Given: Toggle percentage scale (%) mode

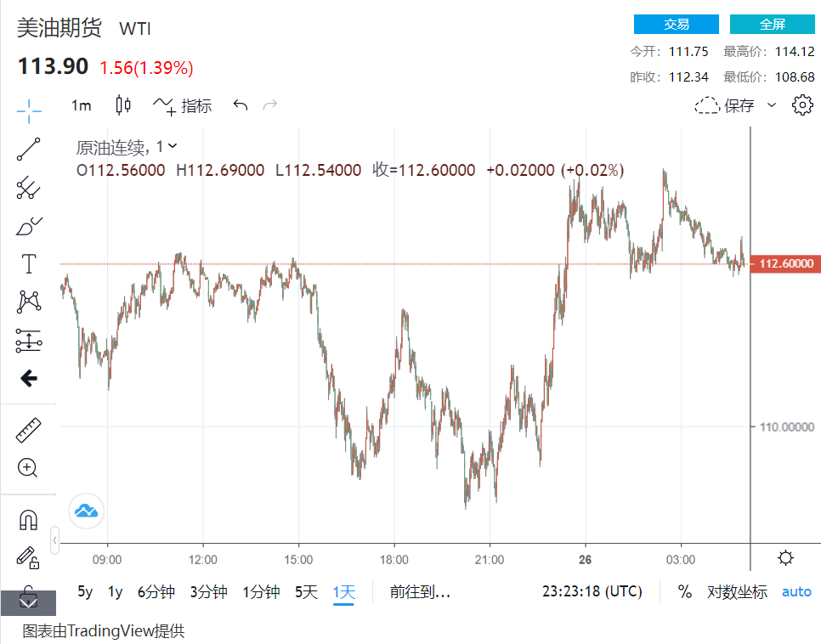Looking at the screenshot, I should pyautogui.click(x=684, y=591).
